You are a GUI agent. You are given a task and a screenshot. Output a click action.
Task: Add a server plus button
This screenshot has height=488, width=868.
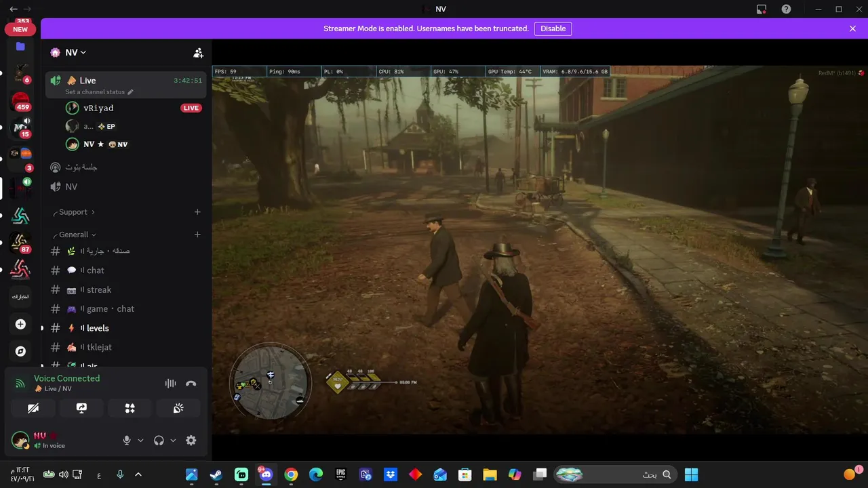coord(20,325)
